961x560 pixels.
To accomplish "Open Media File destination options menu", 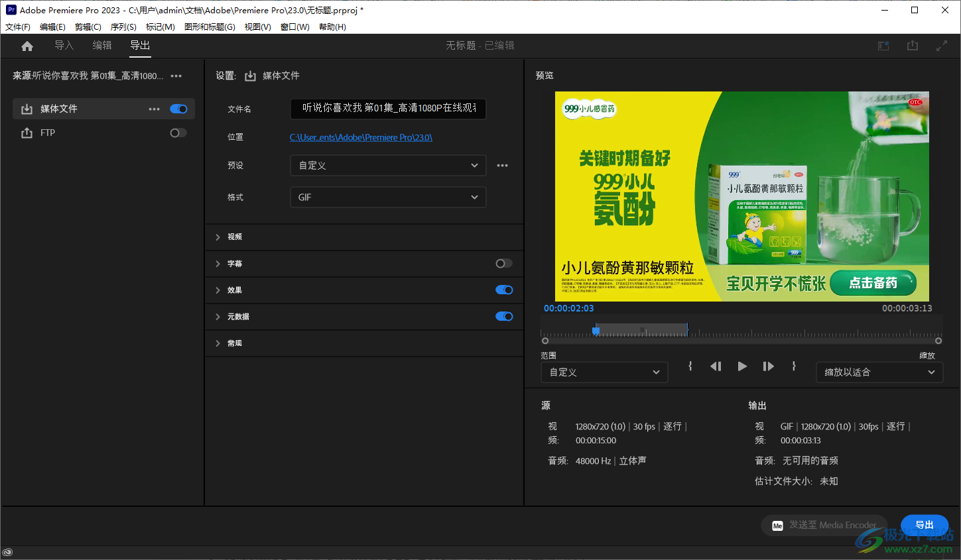I will coord(154,109).
